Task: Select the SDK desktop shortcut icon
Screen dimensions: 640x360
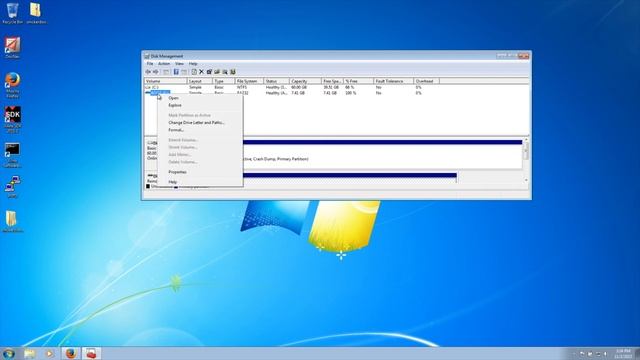Action: pyautogui.click(x=12, y=120)
